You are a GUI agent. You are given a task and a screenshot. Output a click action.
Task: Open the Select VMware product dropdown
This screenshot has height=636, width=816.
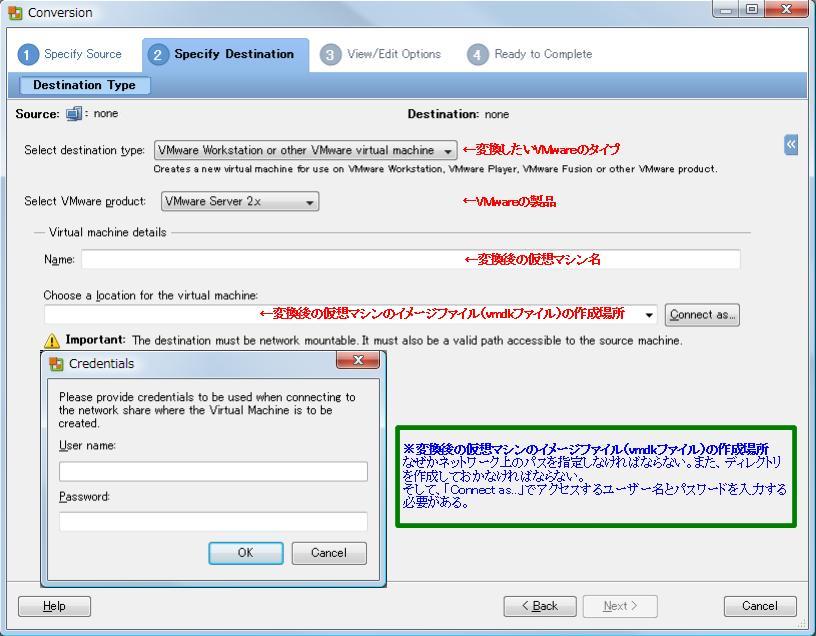pyautogui.click(x=240, y=201)
